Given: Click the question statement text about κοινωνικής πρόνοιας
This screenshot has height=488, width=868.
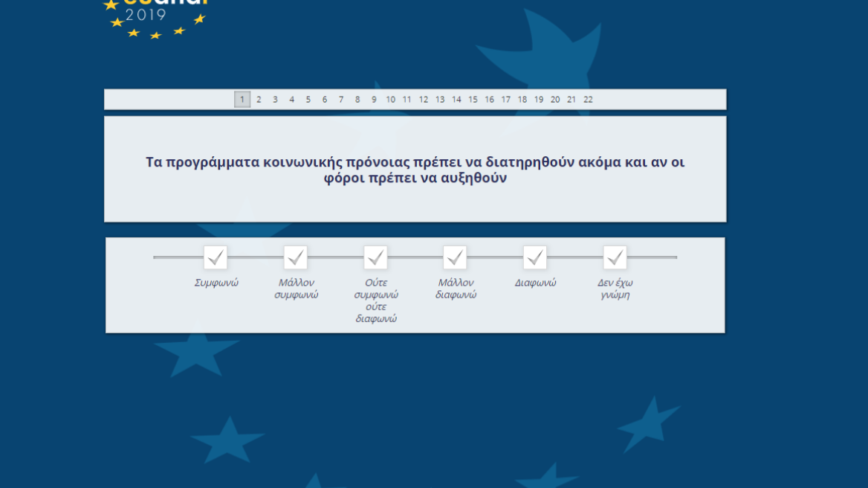Looking at the screenshot, I should pyautogui.click(x=415, y=170).
